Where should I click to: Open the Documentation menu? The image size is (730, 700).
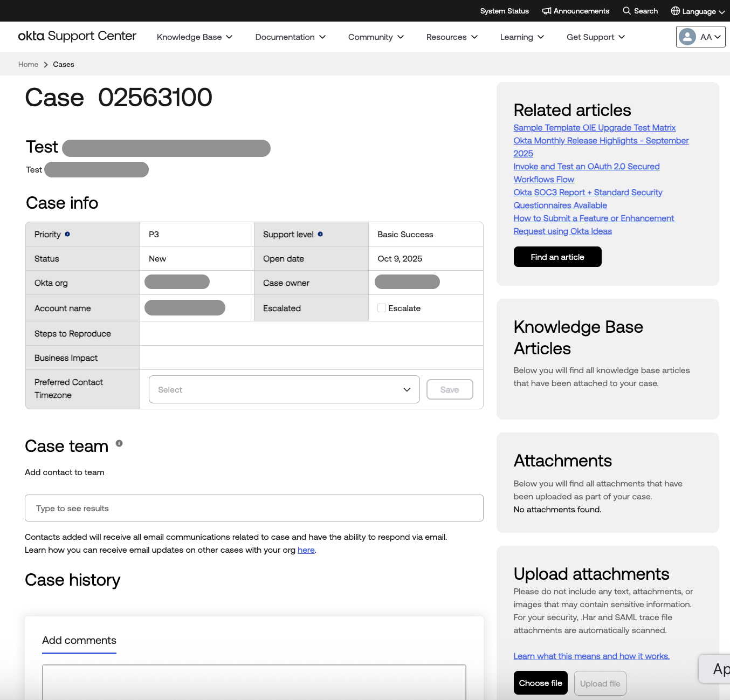pyautogui.click(x=291, y=37)
